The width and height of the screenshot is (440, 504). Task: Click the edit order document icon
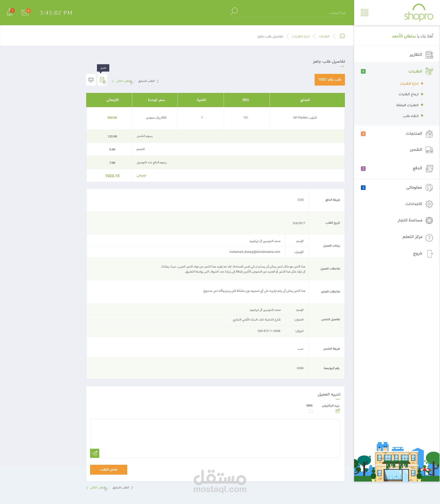pyautogui.click(x=102, y=80)
